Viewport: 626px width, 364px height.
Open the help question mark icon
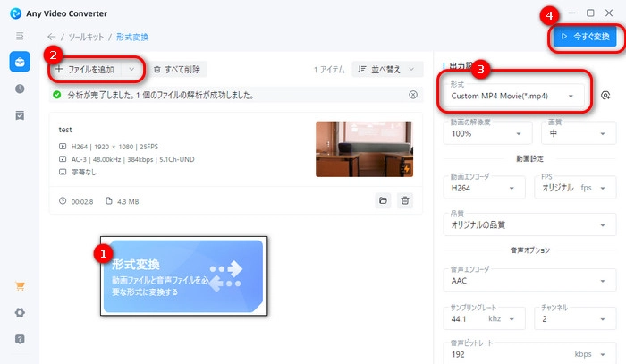(x=20, y=339)
